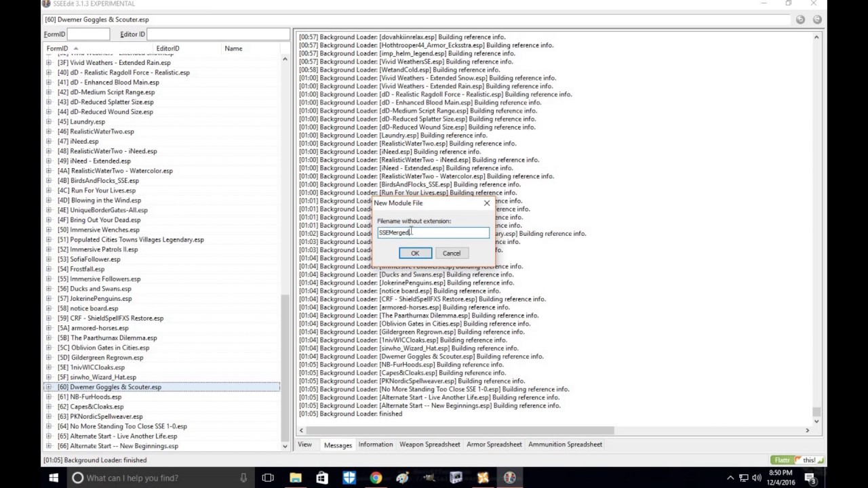Open the Windows Start menu
Image resolution: width=868 pixels, height=488 pixels.
54,478
